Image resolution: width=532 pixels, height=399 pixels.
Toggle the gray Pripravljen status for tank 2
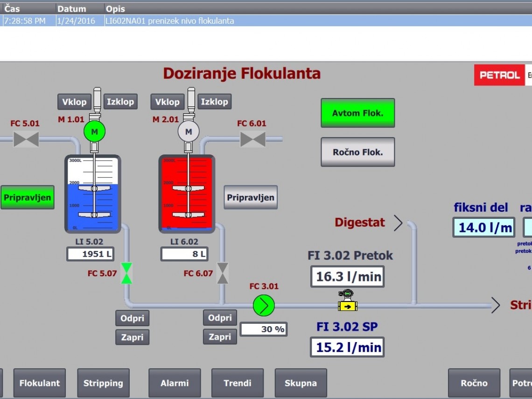[251, 197]
